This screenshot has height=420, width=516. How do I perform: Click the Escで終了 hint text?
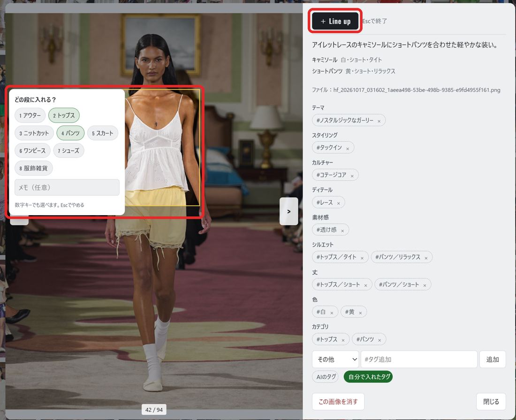pos(374,21)
